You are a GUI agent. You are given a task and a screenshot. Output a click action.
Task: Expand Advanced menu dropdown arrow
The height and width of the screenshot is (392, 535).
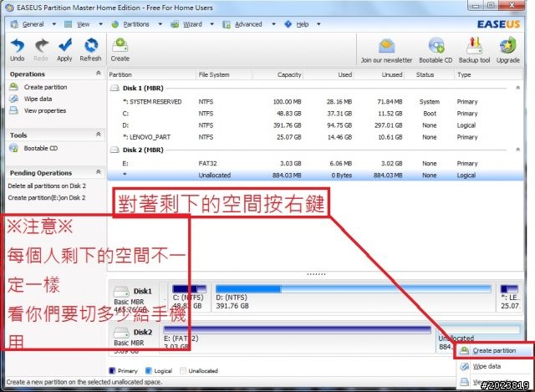pos(273,24)
